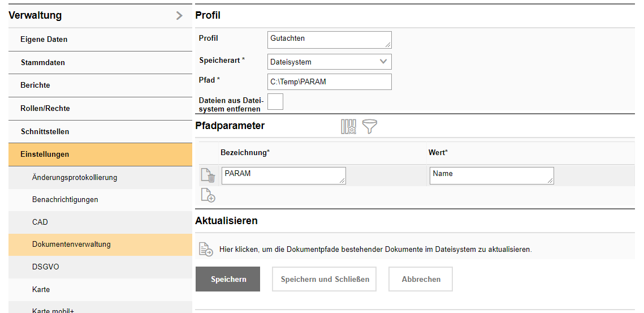Open the Speicherart dropdown

click(x=329, y=62)
